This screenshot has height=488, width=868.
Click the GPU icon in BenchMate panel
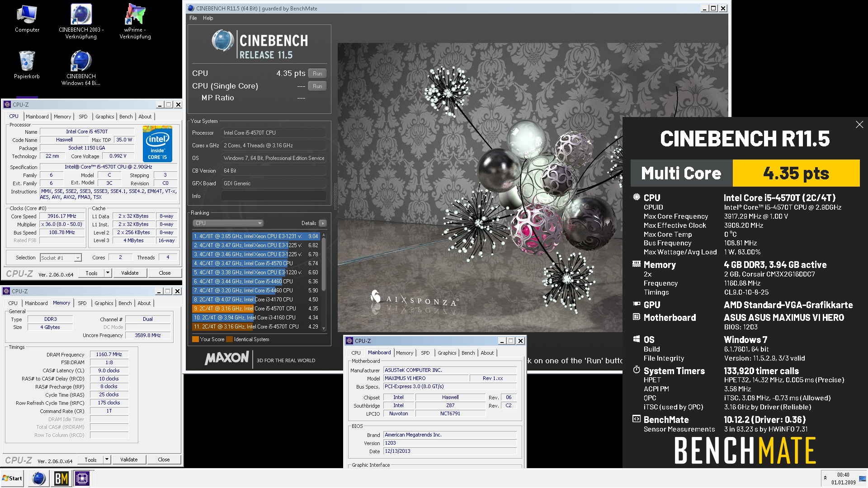[x=637, y=304]
